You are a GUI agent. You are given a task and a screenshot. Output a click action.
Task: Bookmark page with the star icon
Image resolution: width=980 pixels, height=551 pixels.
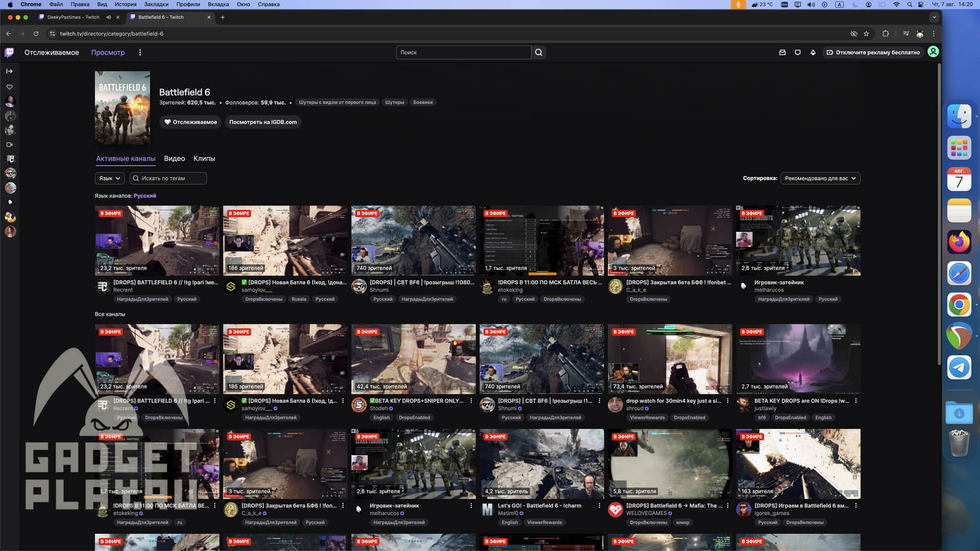click(866, 34)
